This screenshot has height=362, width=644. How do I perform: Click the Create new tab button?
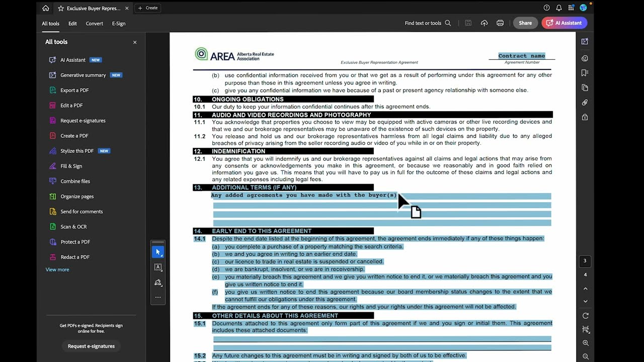[148, 8]
